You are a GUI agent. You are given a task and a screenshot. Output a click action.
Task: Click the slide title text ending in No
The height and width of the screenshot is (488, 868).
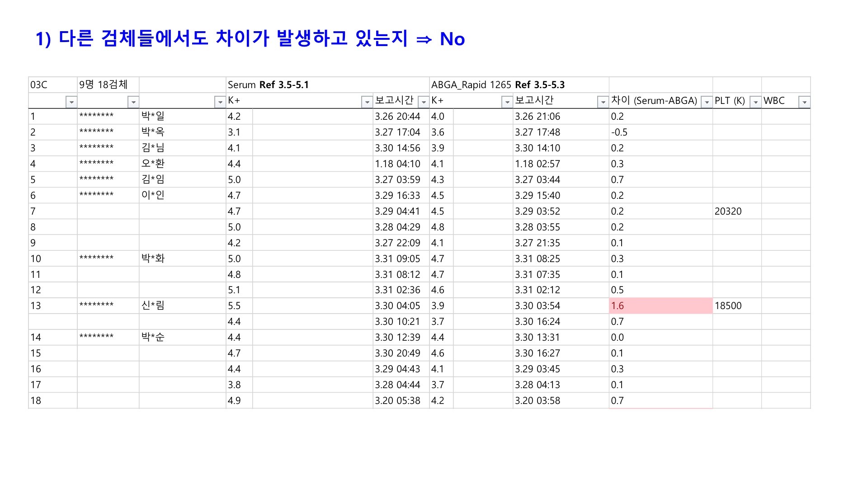(250, 39)
